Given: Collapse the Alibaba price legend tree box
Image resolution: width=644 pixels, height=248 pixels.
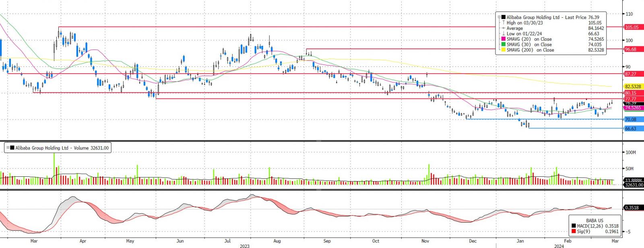Looking at the screenshot, I should [x=499, y=17].
